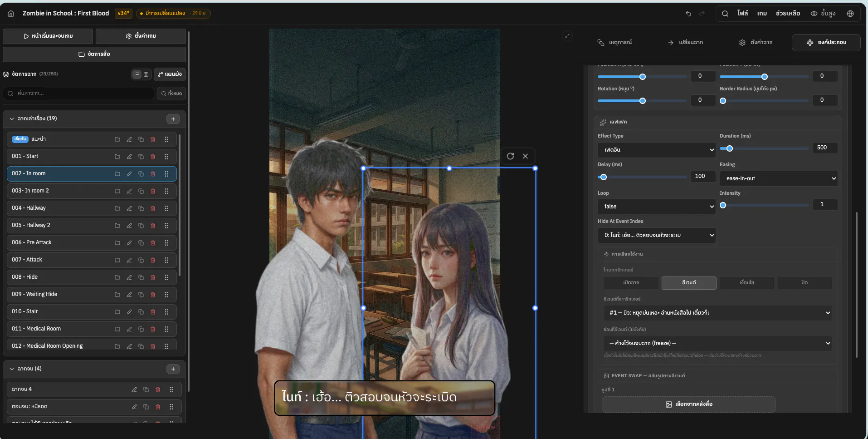Screen dimensions: 868x439
Task: Adjust the Intensity slider
Action: (x=764, y=206)
